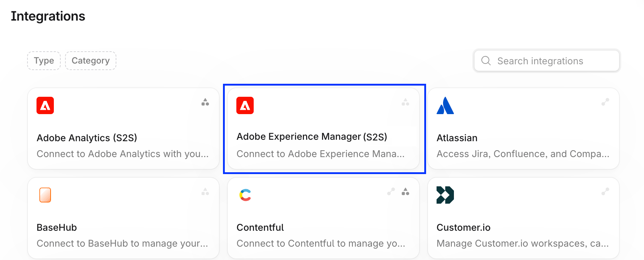Click 'Connect to Contentful to manage yo...' text
The image size is (644, 260).
[321, 243]
